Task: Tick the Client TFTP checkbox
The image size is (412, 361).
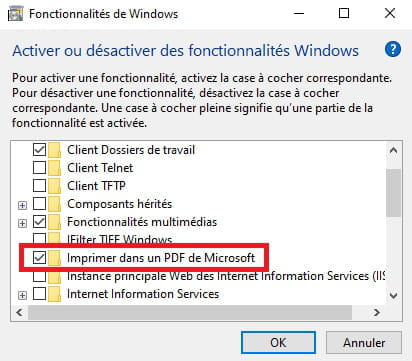Action: [39, 186]
